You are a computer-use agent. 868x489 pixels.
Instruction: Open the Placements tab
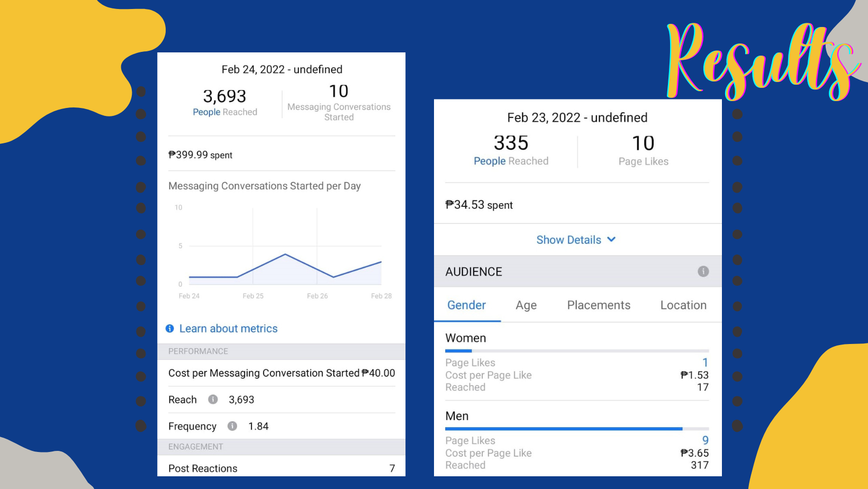[599, 305]
